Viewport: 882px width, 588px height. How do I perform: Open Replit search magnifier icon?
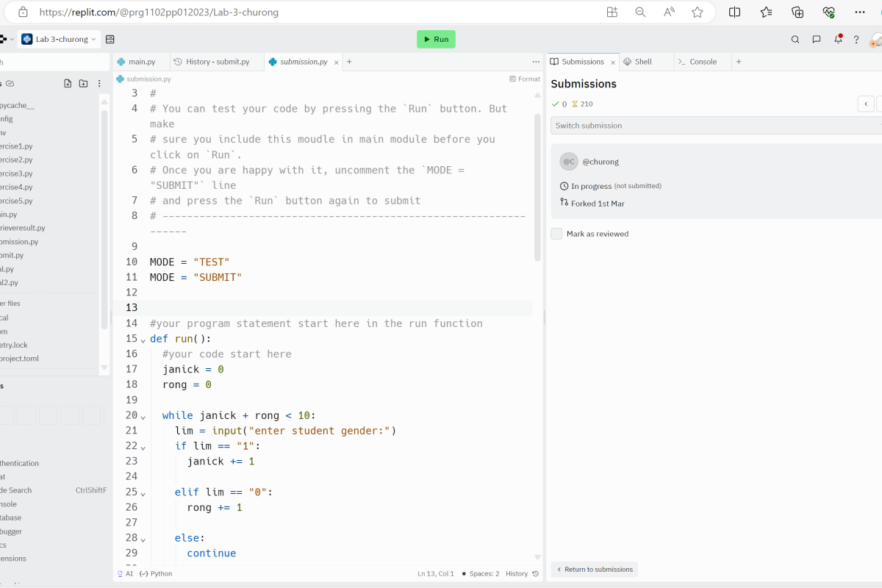pyautogui.click(x=795, y=40)
